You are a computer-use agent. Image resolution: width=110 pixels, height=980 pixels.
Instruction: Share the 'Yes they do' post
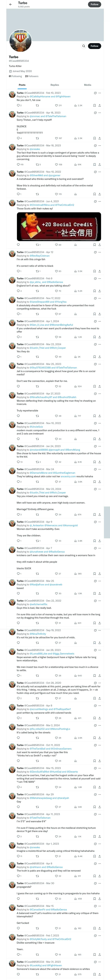pyautogui.click(x=99, y=357)
